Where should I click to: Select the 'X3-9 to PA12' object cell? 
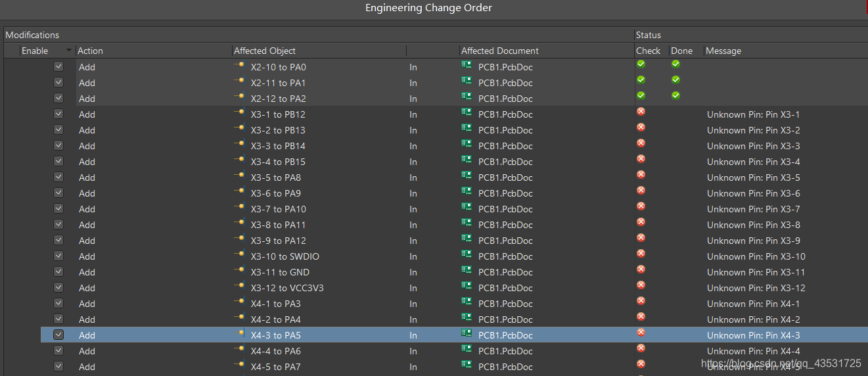(x=278, y=241)
